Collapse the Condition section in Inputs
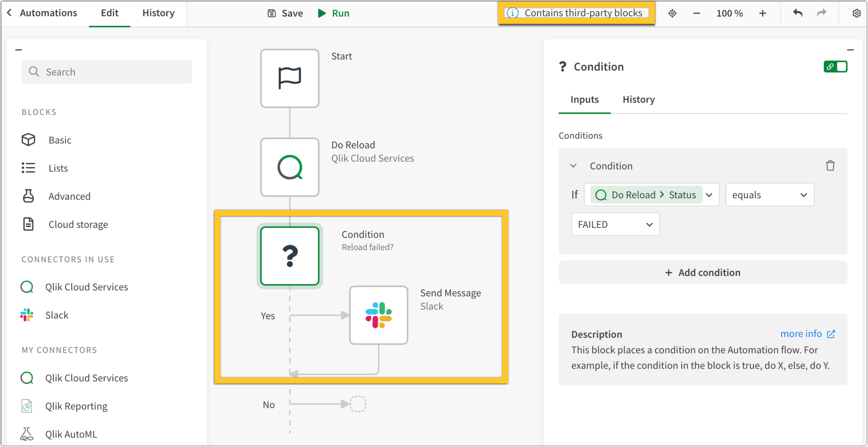Screen dimensions: 868x447 pyautogui.click(x=573, y=166)
